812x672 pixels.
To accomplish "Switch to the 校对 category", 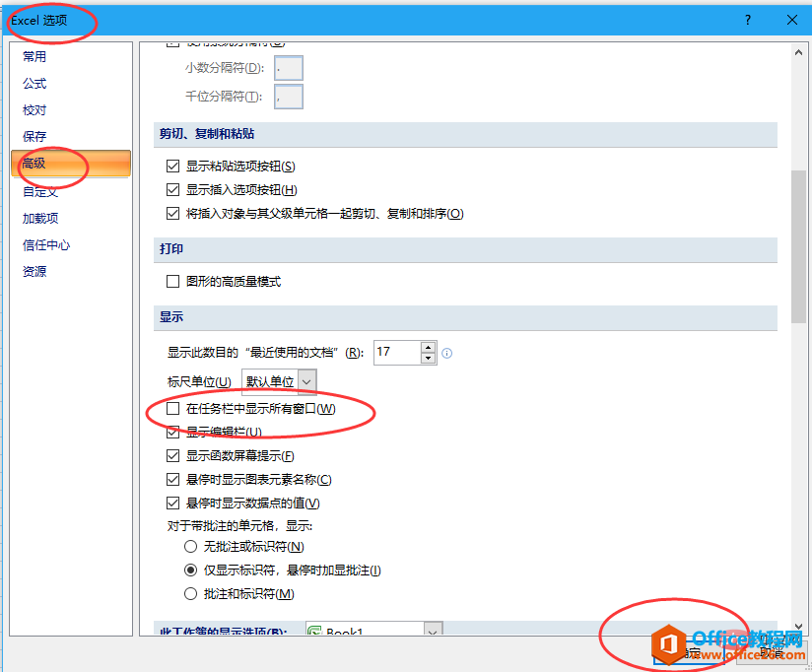I will pyautogui.click(x=34, y=109).
